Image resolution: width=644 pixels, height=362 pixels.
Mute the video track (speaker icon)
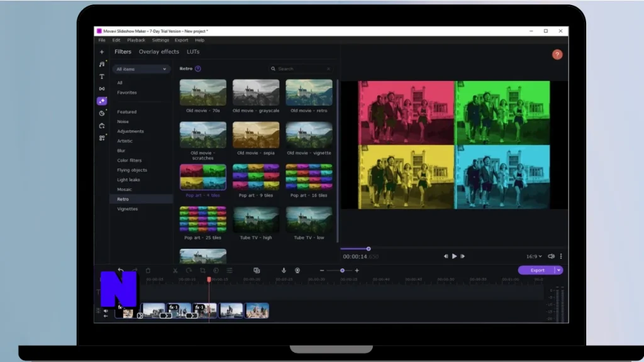coord(106,311)
